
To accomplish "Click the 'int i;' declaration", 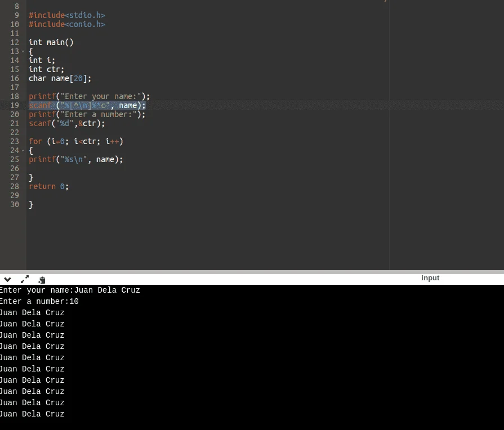I will (x=42, y=60).
